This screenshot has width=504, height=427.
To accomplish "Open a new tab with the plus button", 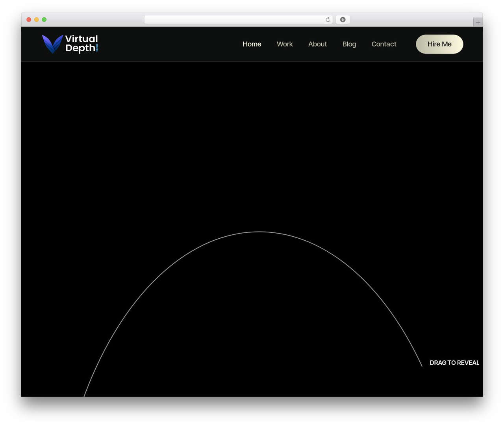I will click(x=478, y=22).
